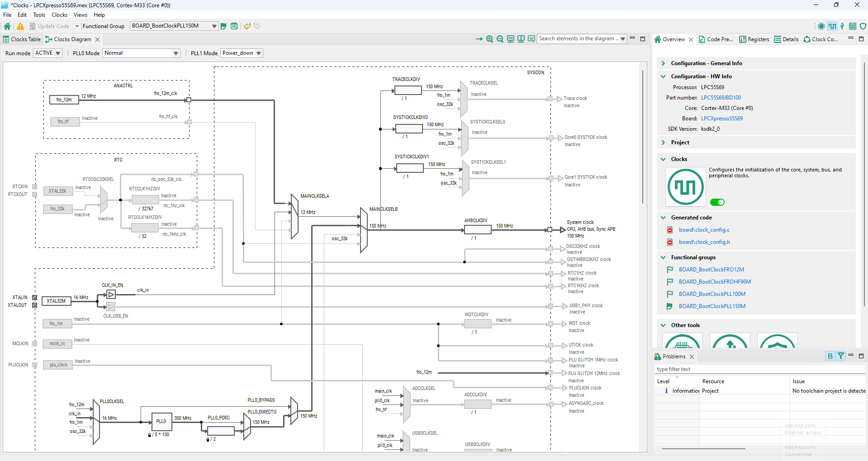Click the large Clocks tool icon in Overview

click(685, 187)
